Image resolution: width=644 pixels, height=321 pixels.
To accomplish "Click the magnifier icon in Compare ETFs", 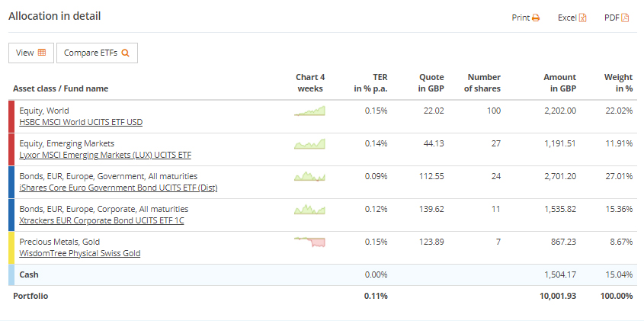I will 126,53.
